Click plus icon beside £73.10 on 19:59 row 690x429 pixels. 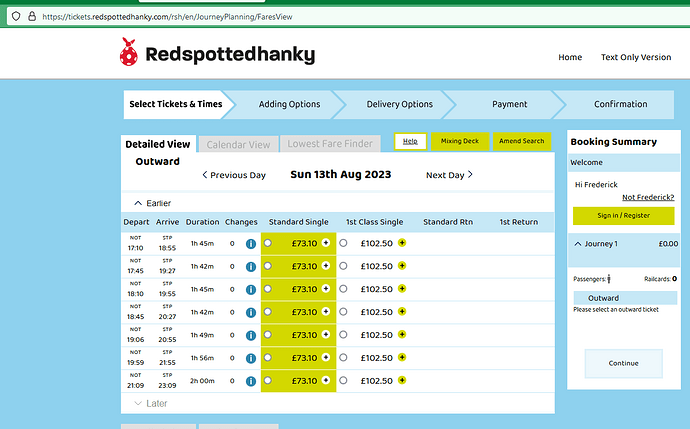tap(326, 357)
